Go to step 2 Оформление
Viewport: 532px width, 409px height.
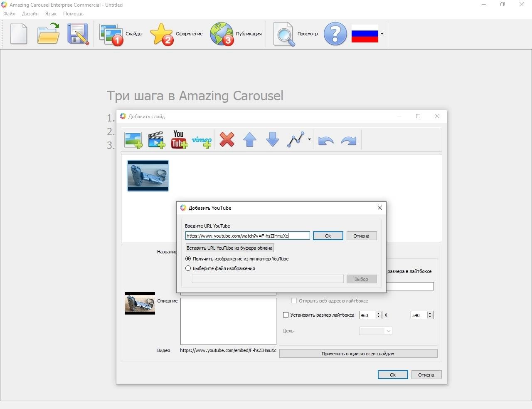pos(176,34)
